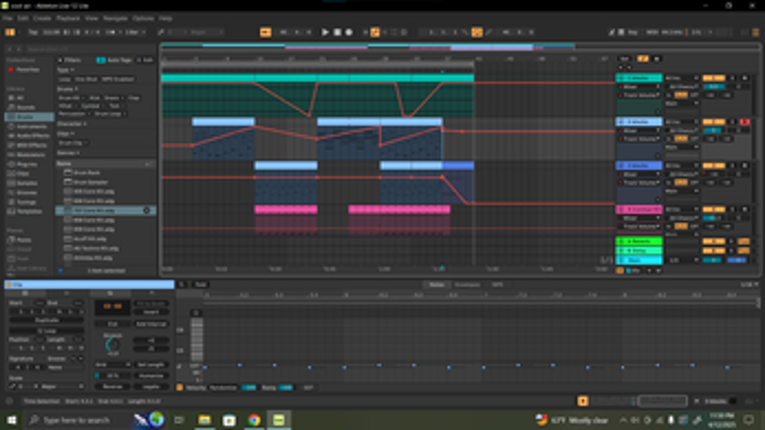This screenshot has height=430, width=765.
Task: Open the Playback menu
Action: coord(68,18)
